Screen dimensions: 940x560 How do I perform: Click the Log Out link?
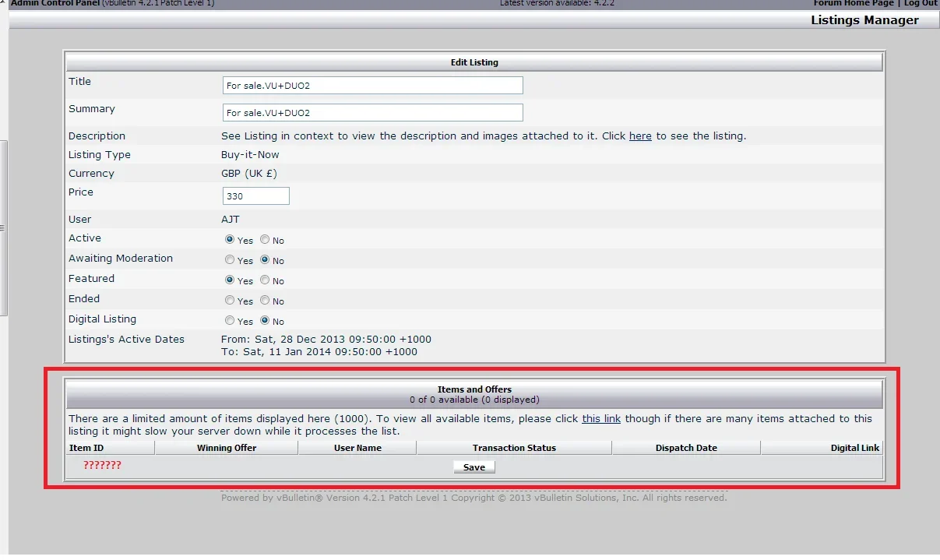tap(921, 3)
